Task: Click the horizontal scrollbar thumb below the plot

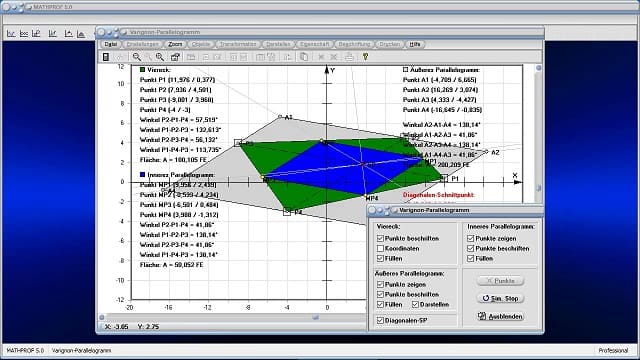Action: 315,317
